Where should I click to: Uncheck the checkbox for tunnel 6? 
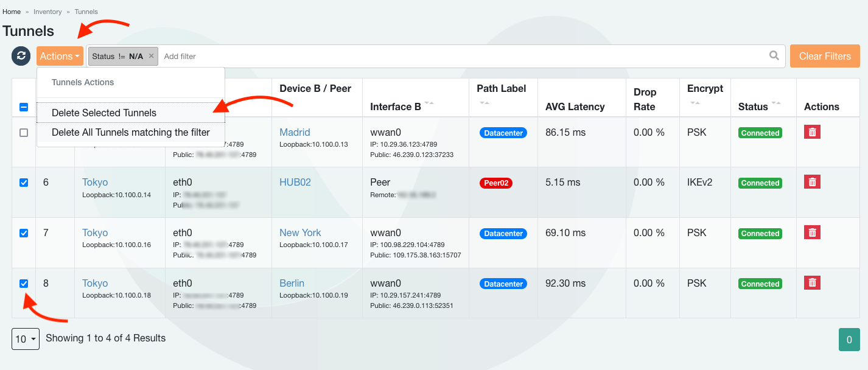[x=24, y=183]
